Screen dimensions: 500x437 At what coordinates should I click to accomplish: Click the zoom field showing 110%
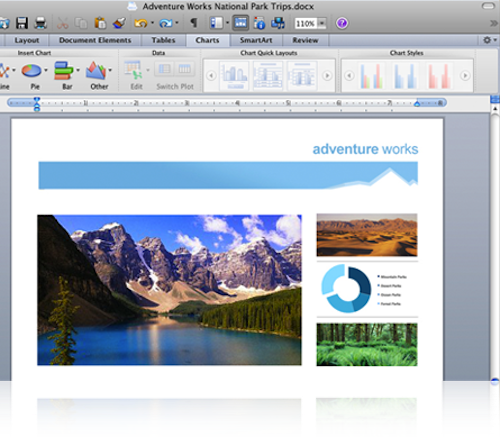(305, 23)
